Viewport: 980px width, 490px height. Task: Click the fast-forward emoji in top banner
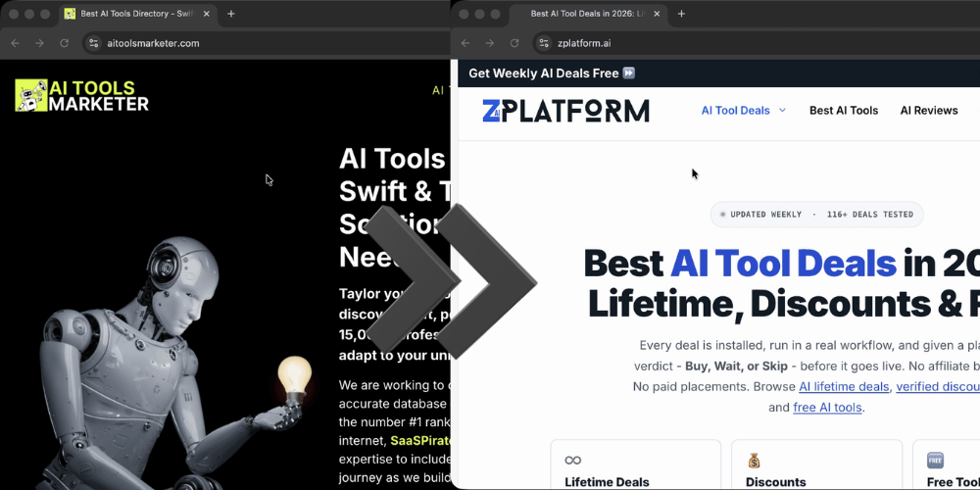pyautogui.click(x=629, y=73)
